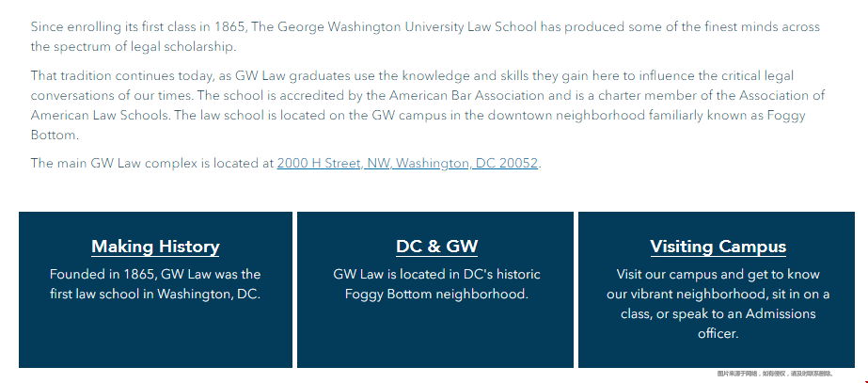Click the small watermark text at bottom right

[x=775, y=374]
